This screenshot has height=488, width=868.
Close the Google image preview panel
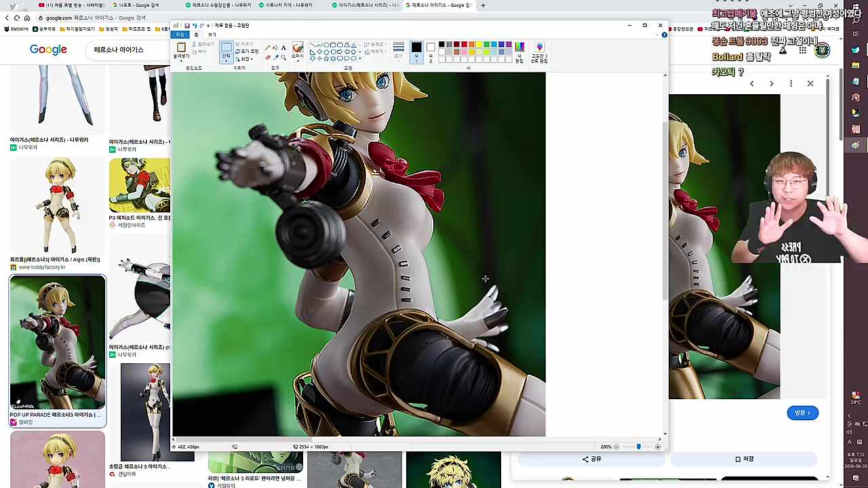click(x=810, y=83)
